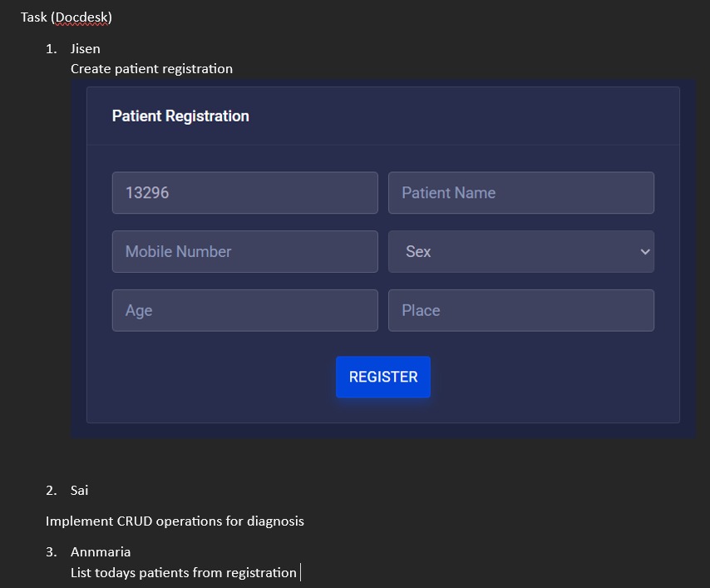Click the word Task in the title

tap(34, 17)
